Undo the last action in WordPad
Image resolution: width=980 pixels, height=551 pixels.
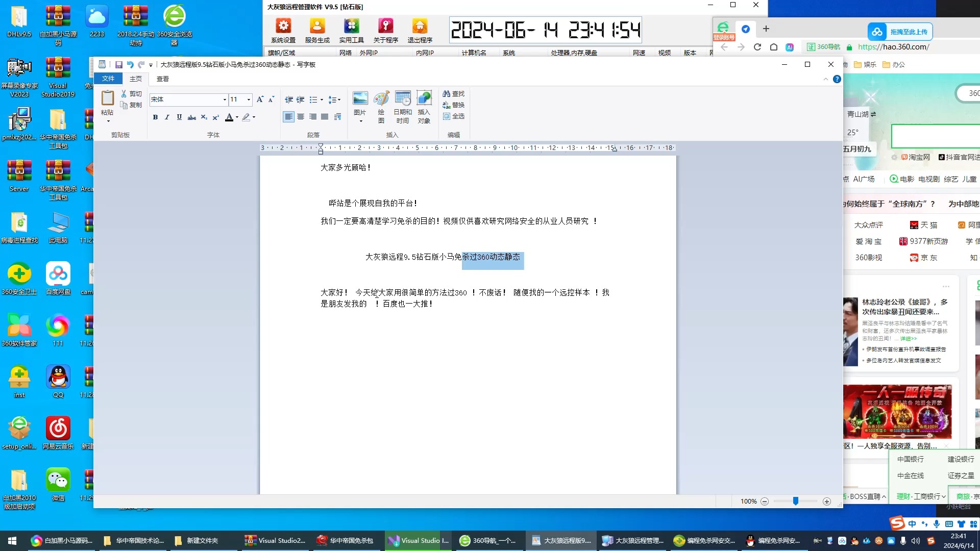click(x=130, y=65)
